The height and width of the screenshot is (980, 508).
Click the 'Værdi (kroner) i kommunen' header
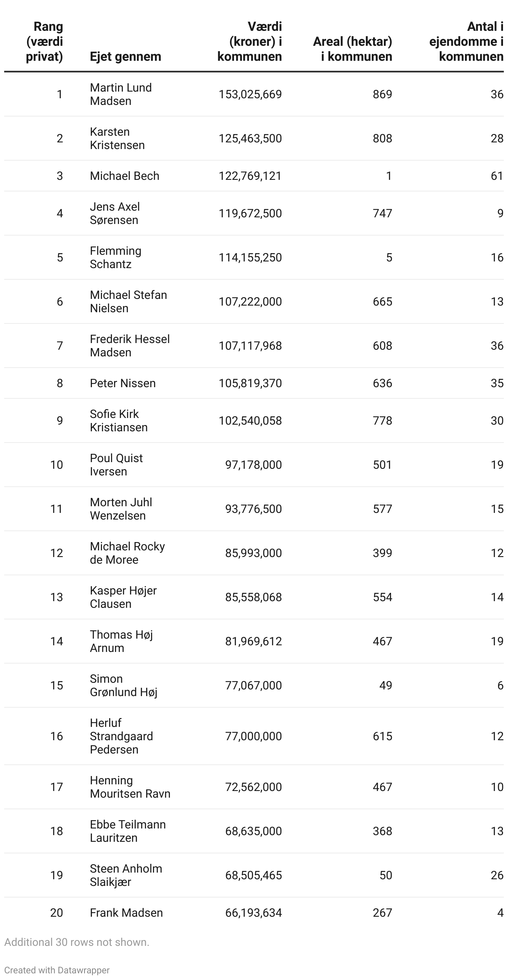pyautogui.click(x=250, y=41)
